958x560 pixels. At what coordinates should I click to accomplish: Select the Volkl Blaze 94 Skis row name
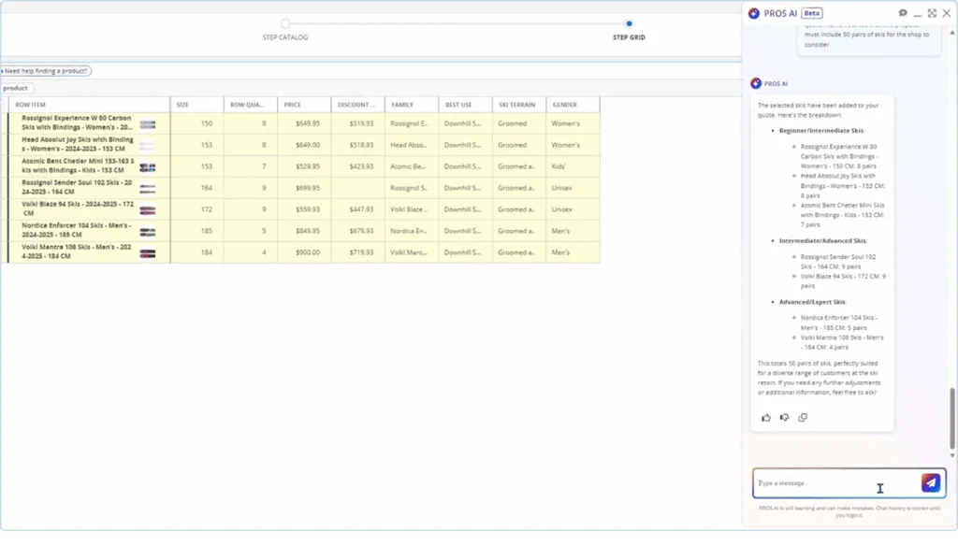click(x=78, y=208)
